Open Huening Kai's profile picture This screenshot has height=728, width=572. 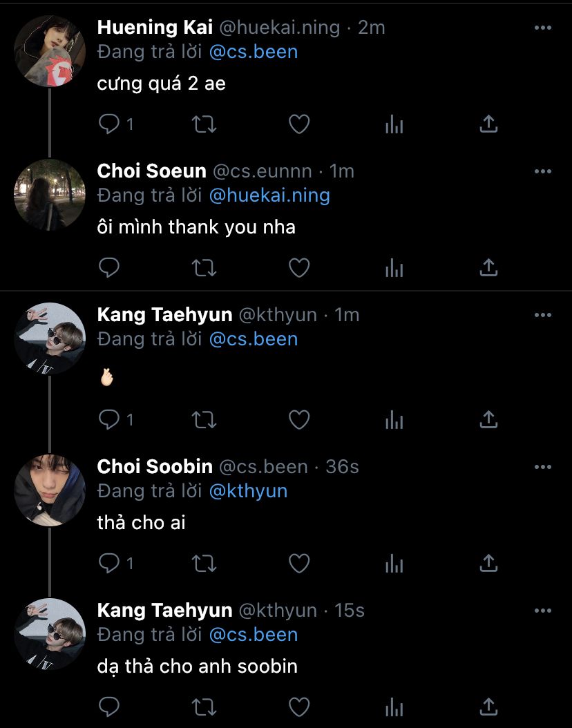(50, 51)
